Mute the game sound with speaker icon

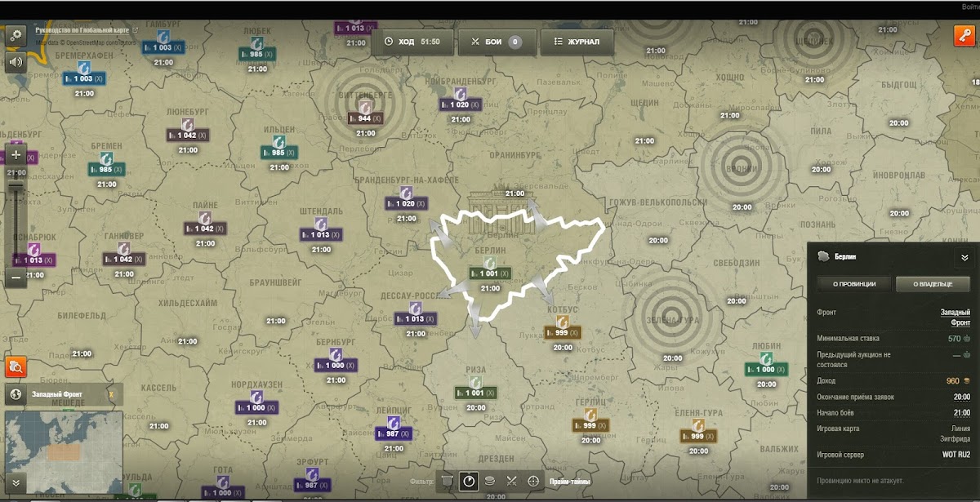click(16, 62)
